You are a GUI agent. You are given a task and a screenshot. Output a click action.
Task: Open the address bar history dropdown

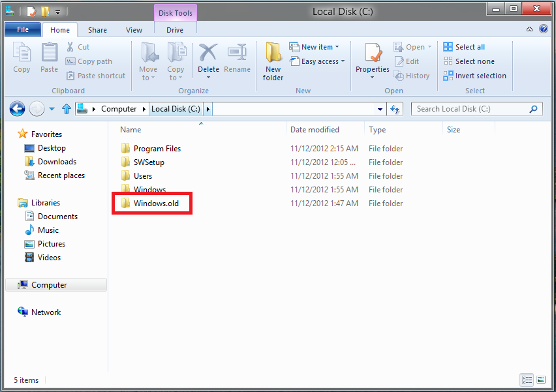(x=380, y=109)
